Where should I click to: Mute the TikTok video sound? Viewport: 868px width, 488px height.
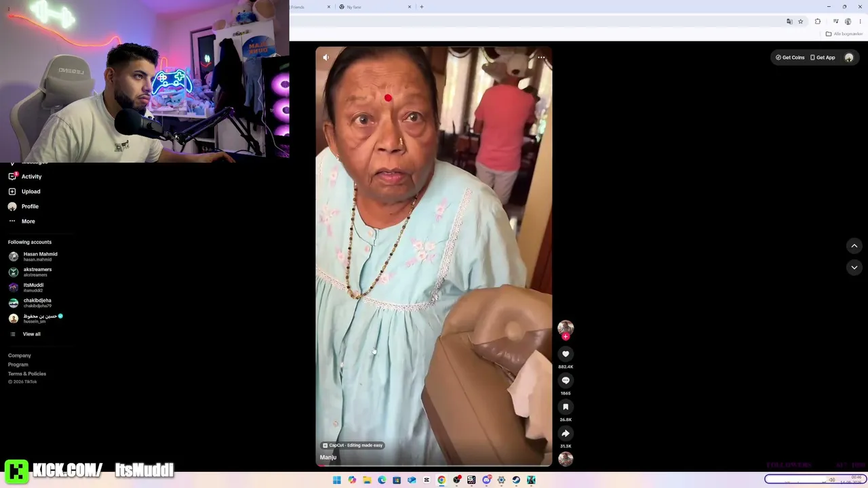[x=325, y=58]
